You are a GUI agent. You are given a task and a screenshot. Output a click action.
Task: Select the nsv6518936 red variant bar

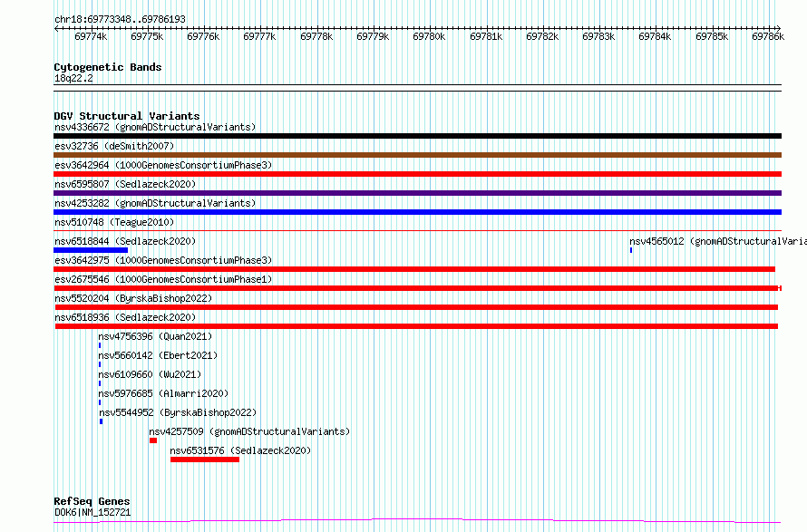[x=416, y=326]
